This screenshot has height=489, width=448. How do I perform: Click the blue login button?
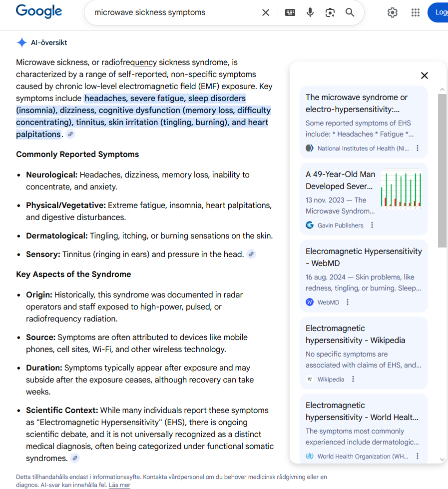coord(438,12)
